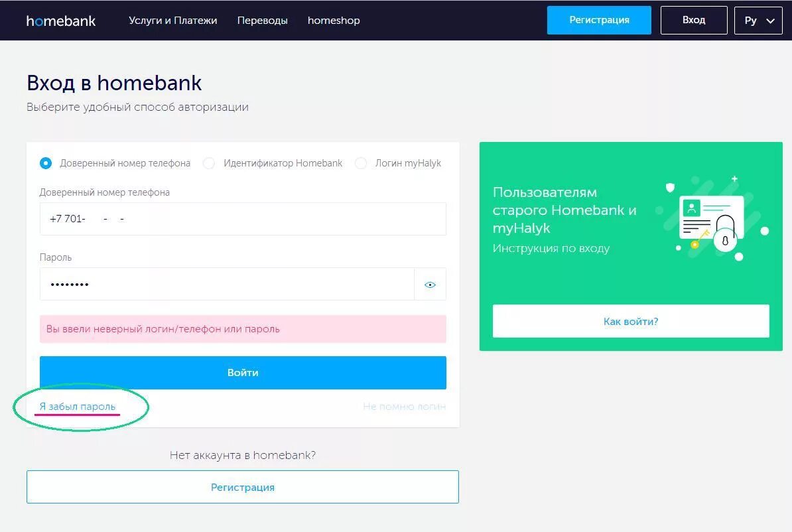
Task: Go to homeshop section
Action: [334, 21]
